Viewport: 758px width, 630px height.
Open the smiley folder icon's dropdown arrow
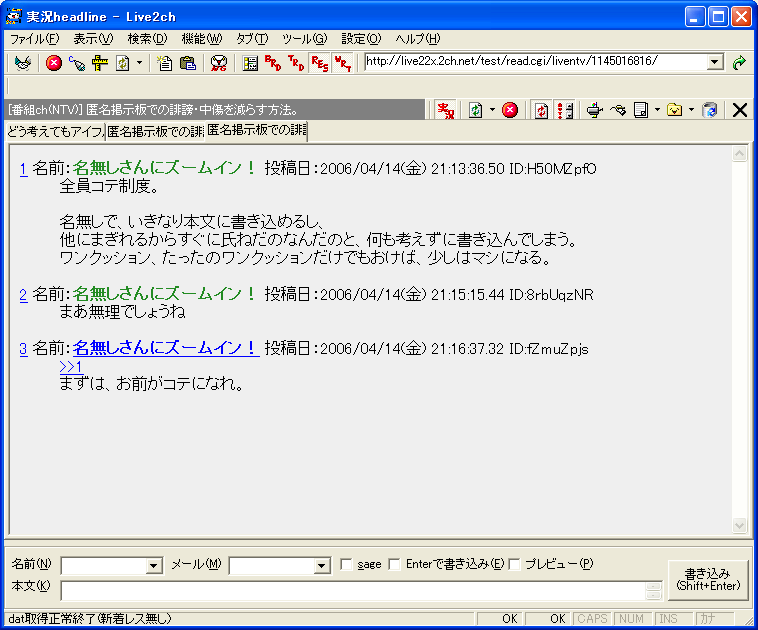pyautogui.click(x=691, y=110)
